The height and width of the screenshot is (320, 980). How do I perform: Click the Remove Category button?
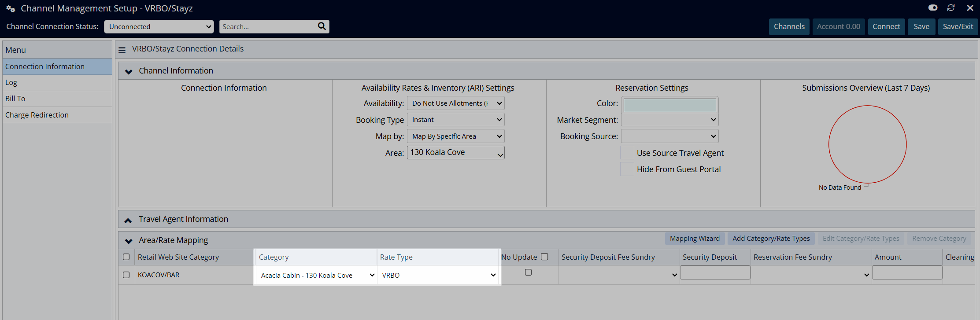[939, 239]
